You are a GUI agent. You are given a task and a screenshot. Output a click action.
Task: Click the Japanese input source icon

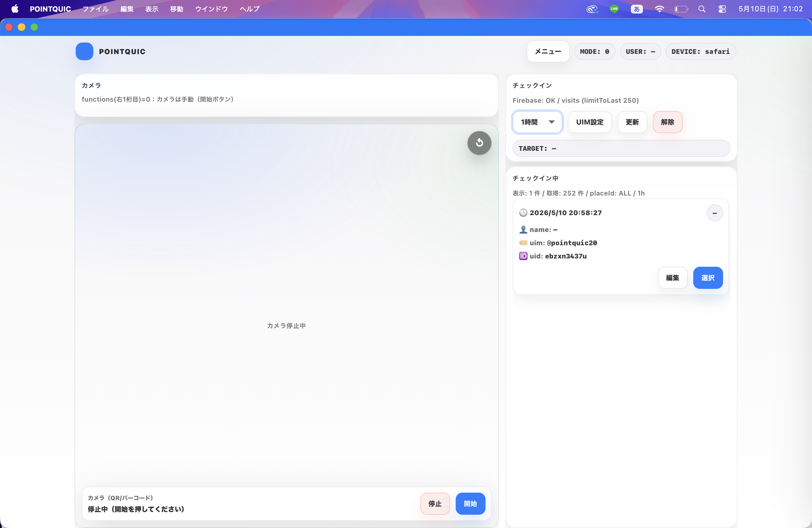click(637, 9)
